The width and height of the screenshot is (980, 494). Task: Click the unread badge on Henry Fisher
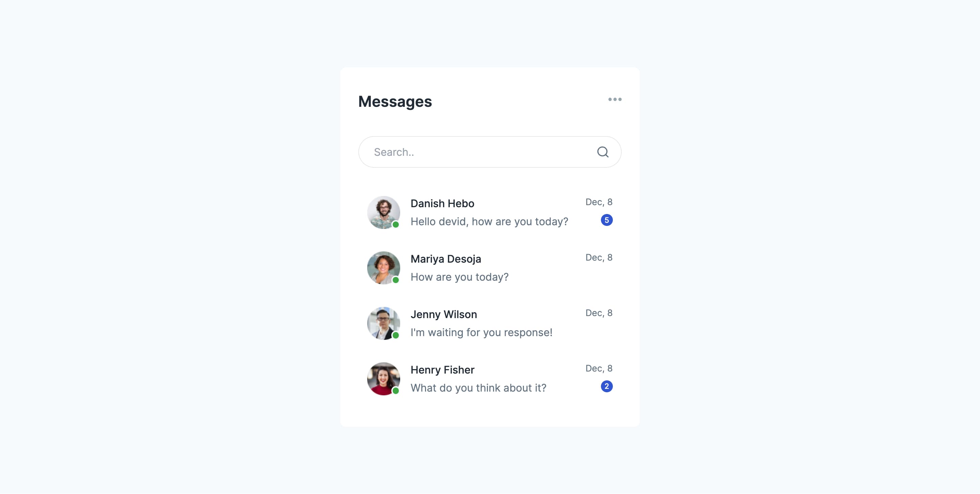[606, 386]
